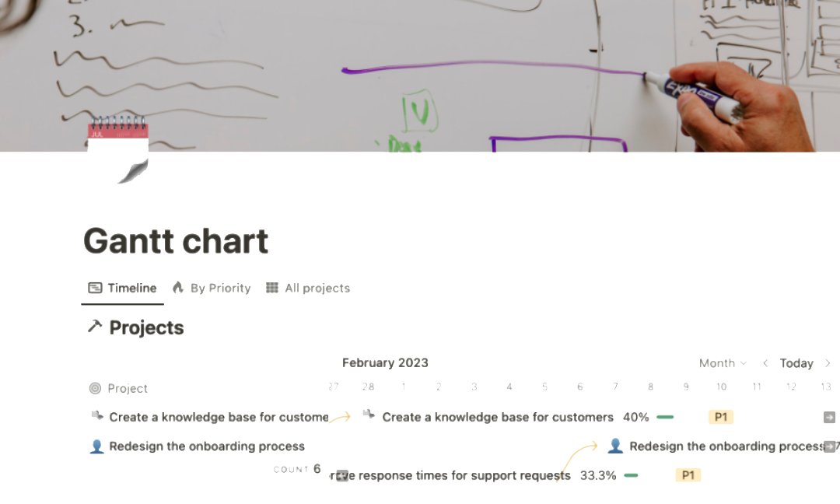Open the Month view dropdown

(x=722, y=363)
